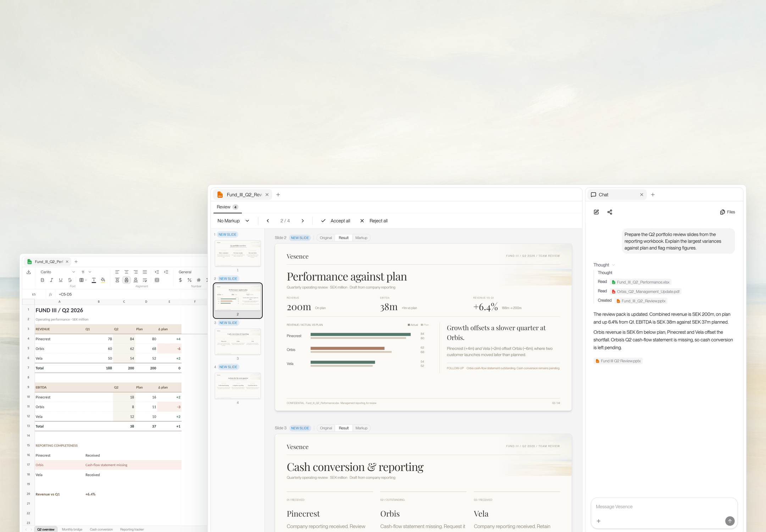Open the text color picker
The height and width of the screenshot is (532, 766).
pyautogui.click(x=94, y=280)
